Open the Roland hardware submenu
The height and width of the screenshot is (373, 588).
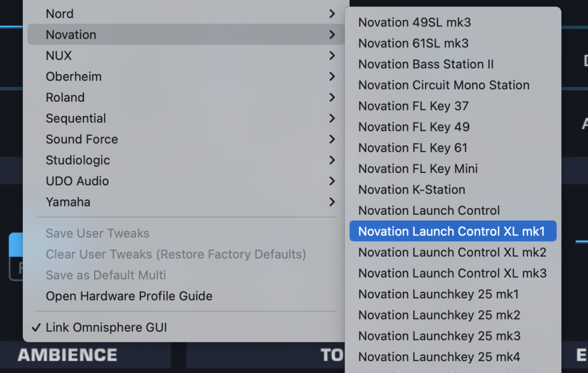pyautogui.click(x=65, y=98)
